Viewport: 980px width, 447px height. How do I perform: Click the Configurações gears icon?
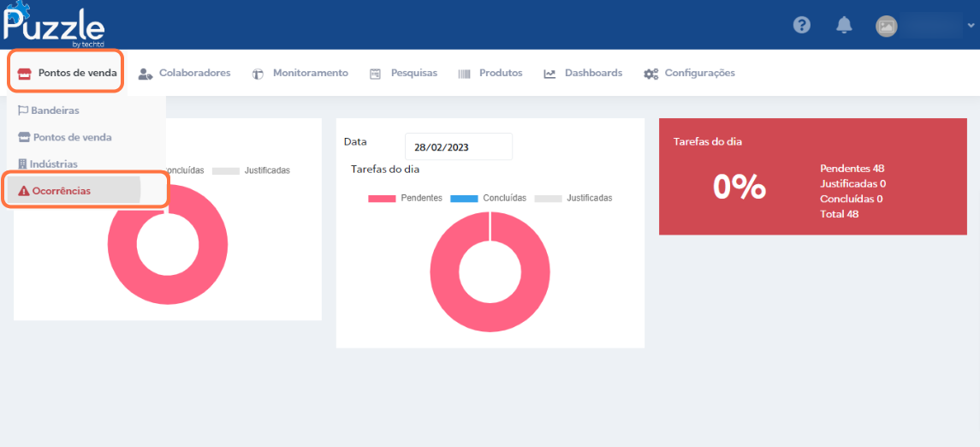pos(651,74)
